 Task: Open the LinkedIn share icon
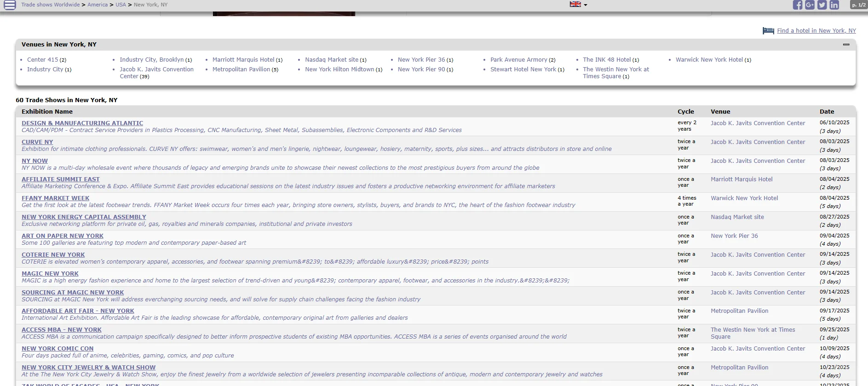(x=834, y=5)
